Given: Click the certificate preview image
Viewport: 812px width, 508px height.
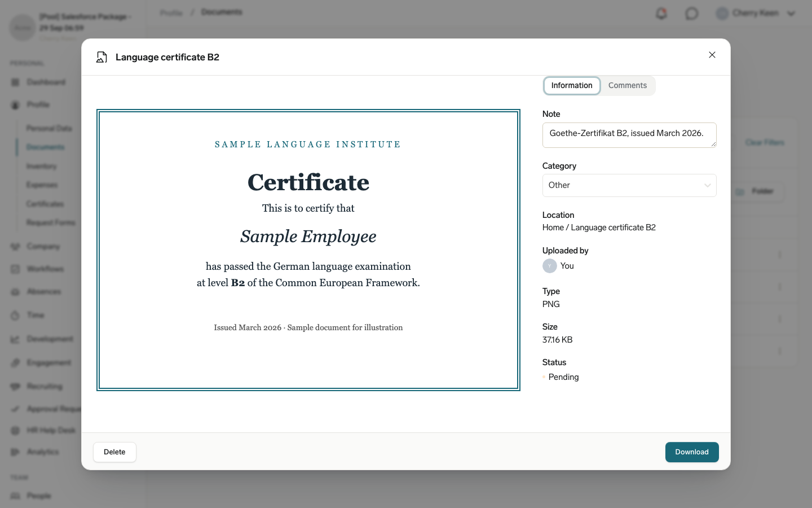Looking at the screenshot, I should pos(308,250).
